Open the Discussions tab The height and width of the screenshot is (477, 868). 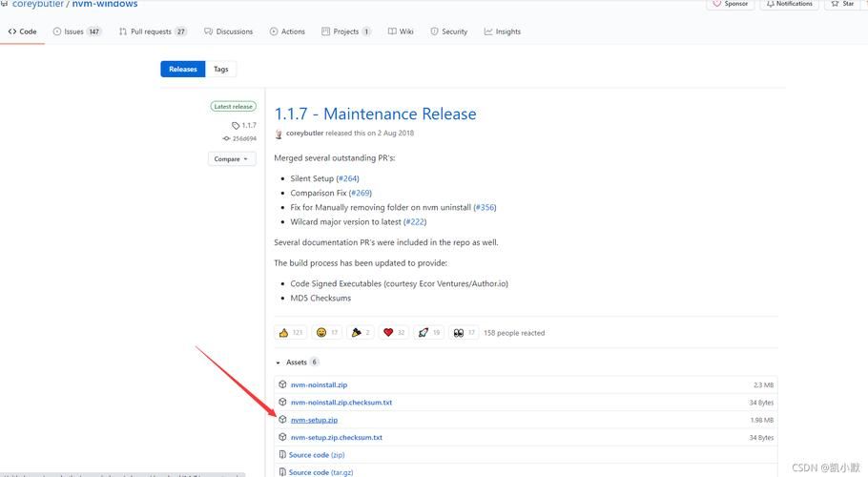coord(229,31)
